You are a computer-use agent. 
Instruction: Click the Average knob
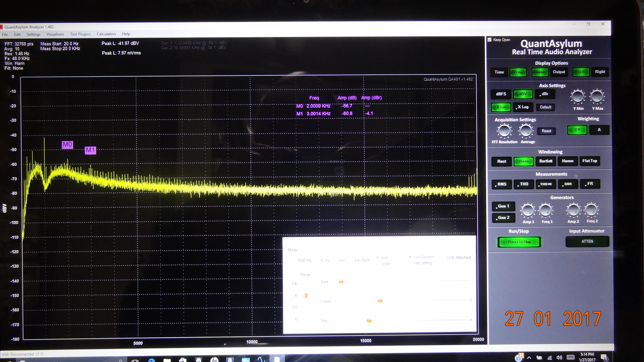click(526, 131)
